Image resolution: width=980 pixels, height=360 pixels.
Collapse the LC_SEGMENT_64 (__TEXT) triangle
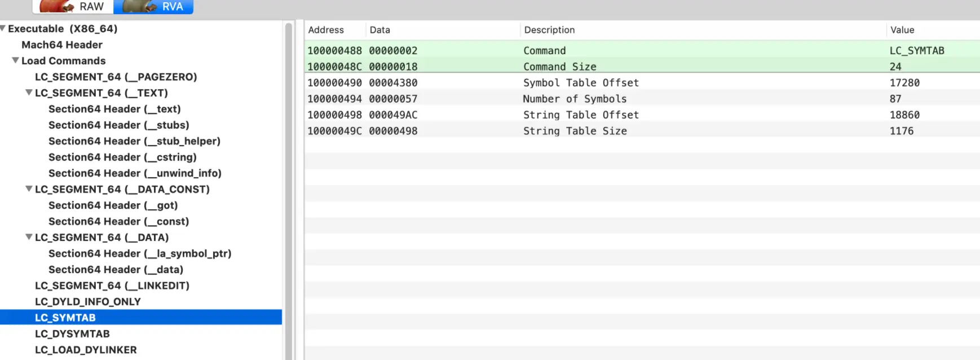(x=29, y=93)
